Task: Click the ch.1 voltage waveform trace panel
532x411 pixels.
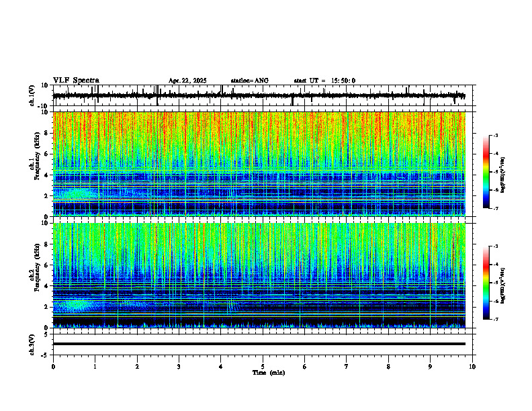Action: click(264, 95)
